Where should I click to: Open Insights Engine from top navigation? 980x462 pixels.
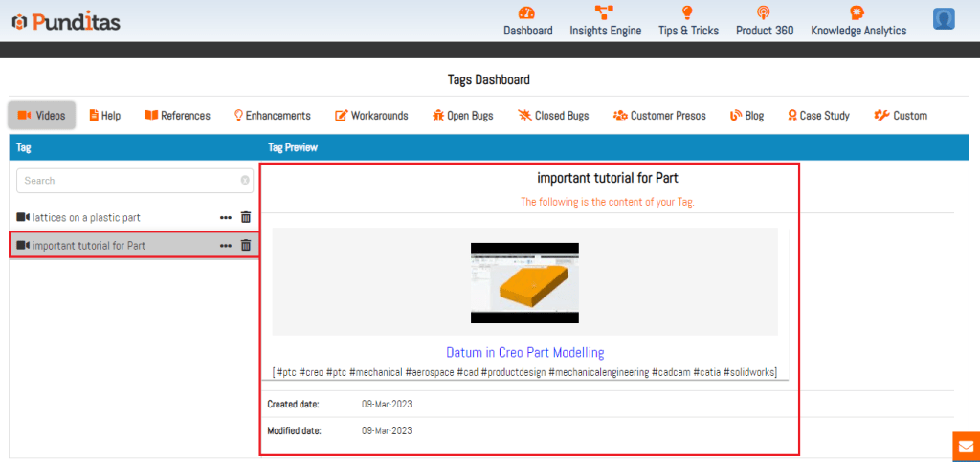605,30
